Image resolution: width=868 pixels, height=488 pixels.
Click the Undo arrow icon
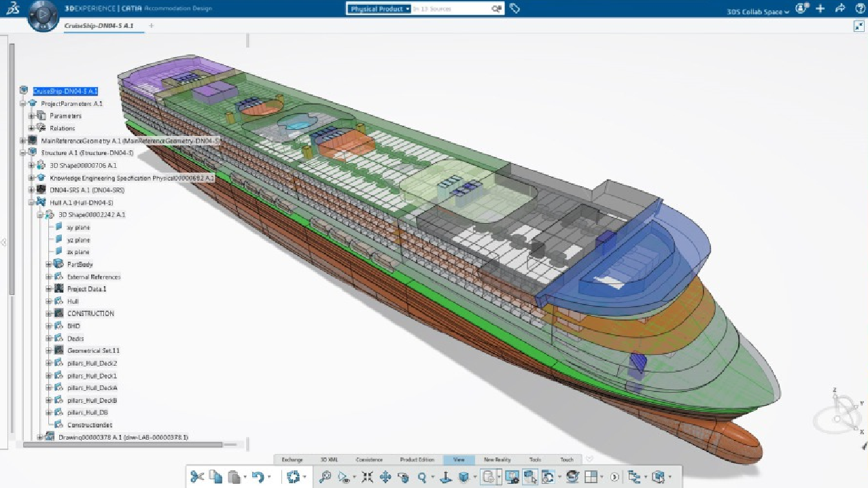pyautogui.click(x=258, y=477)
